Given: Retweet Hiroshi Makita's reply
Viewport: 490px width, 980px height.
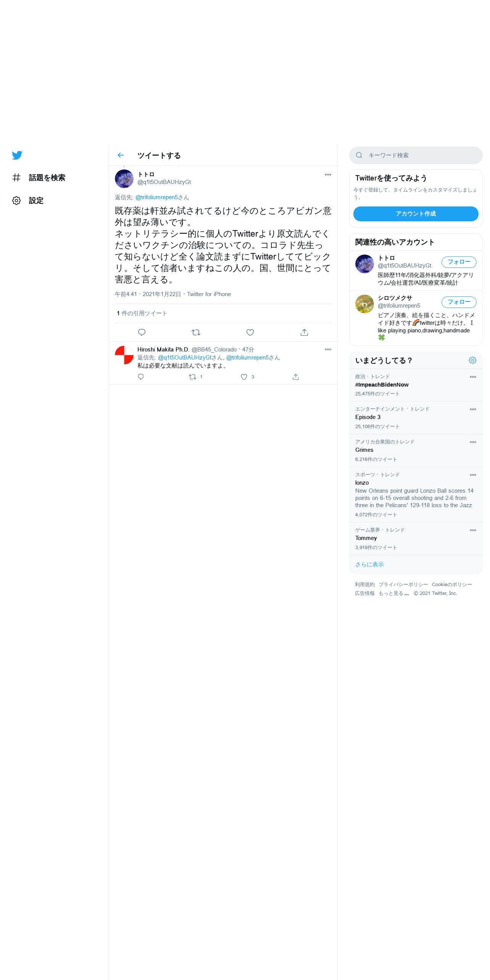Looking at the screenshot, I should click(193, 377).
